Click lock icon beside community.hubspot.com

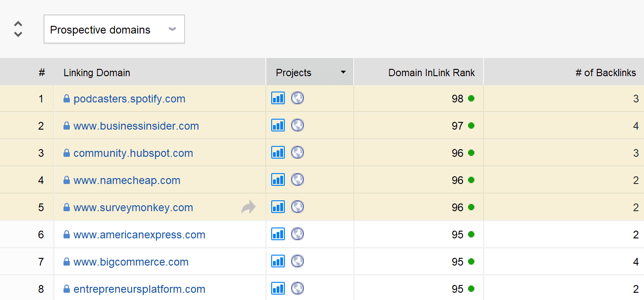(67, 153)
